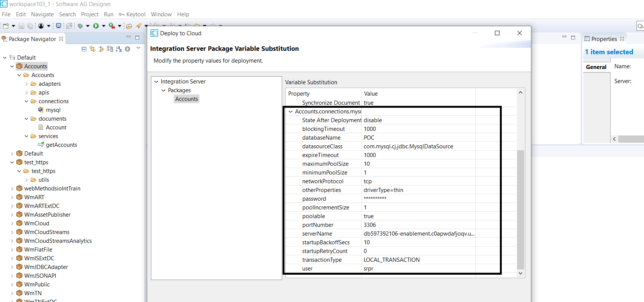Open the Navigate menu
Viewport: 644px width, 302px height.
42,14
